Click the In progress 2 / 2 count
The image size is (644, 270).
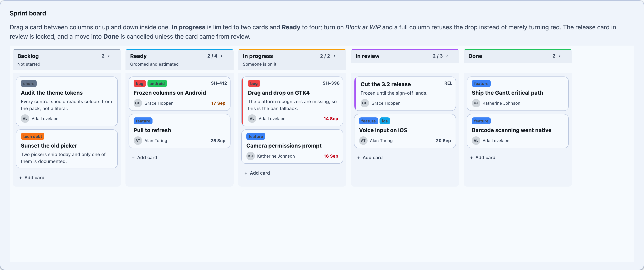[x=325, y=56]
